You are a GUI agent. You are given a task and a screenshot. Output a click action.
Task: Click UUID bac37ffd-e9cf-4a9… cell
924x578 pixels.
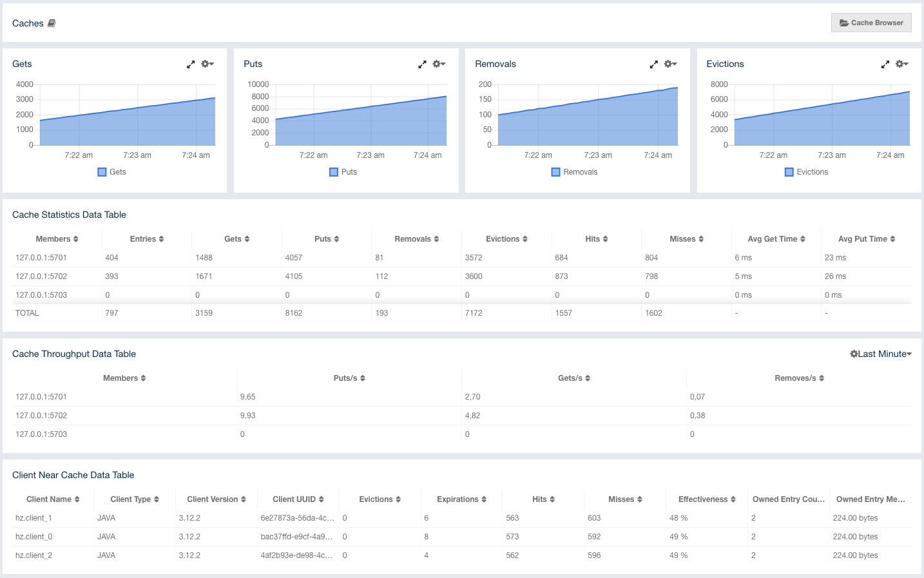[297, 537]
